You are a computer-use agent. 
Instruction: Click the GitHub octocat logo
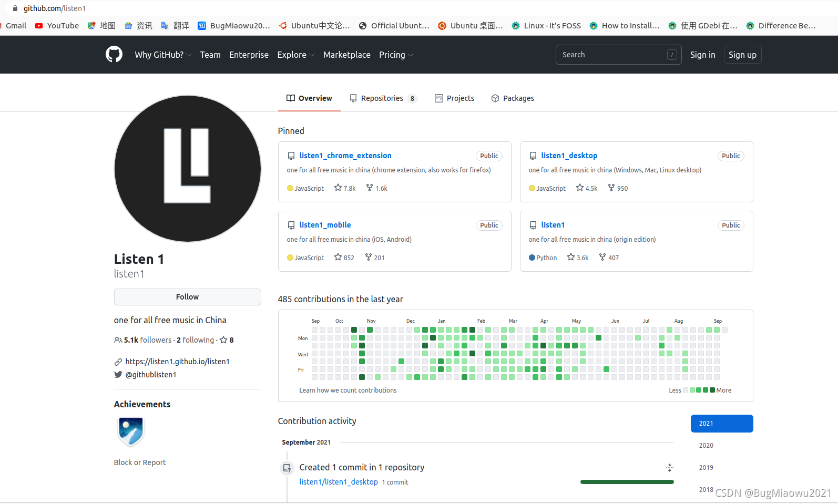tap(114, 54)
